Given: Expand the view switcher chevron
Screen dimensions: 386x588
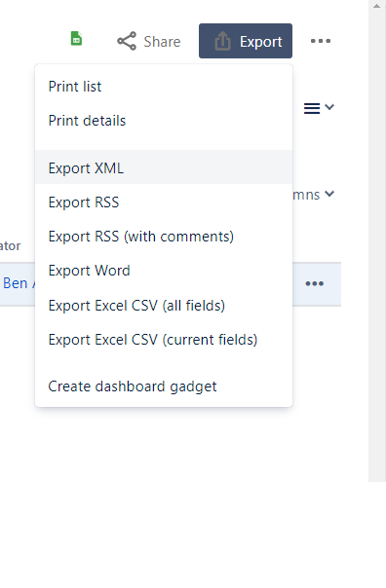Looking at the screenshot, I should point(329,107).
